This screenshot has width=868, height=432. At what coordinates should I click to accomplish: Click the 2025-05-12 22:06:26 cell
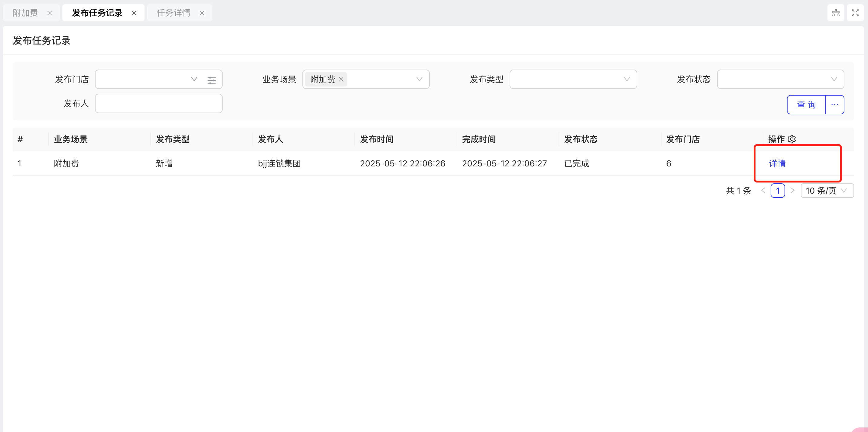402,163
